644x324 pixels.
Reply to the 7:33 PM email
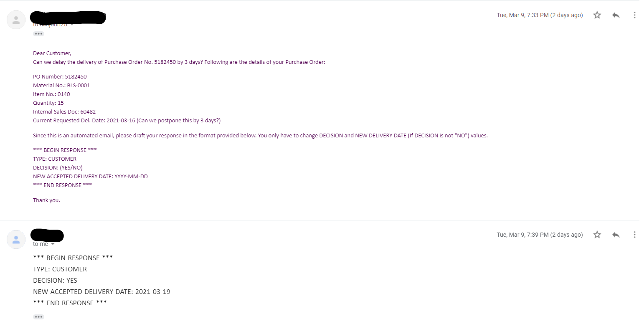(x=616, y=15)
